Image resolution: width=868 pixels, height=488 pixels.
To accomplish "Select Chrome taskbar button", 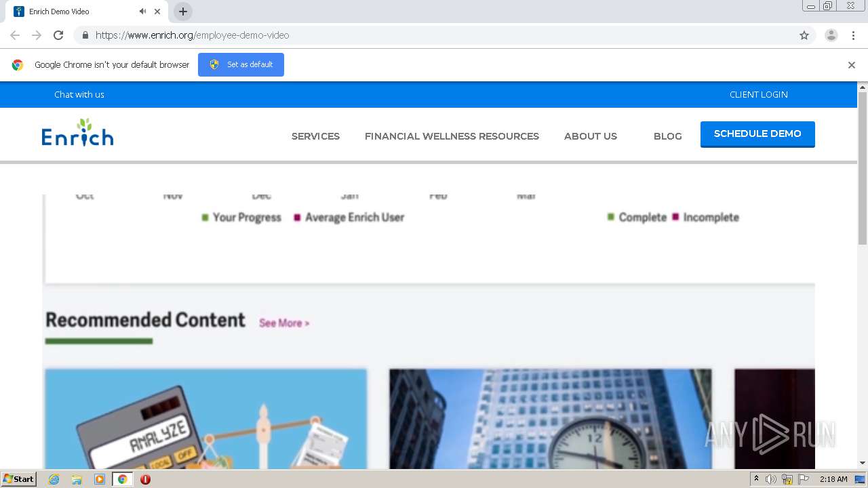I will 122,479.
